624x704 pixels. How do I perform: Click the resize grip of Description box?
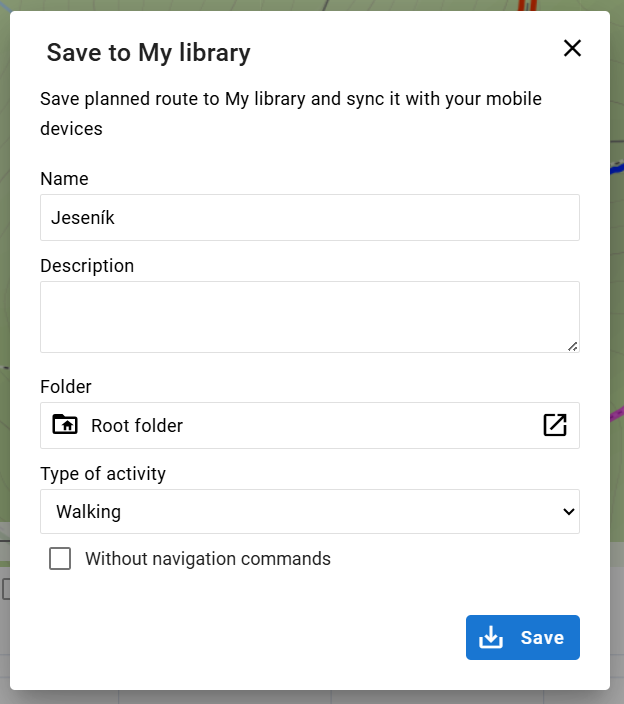click(572, 345)
